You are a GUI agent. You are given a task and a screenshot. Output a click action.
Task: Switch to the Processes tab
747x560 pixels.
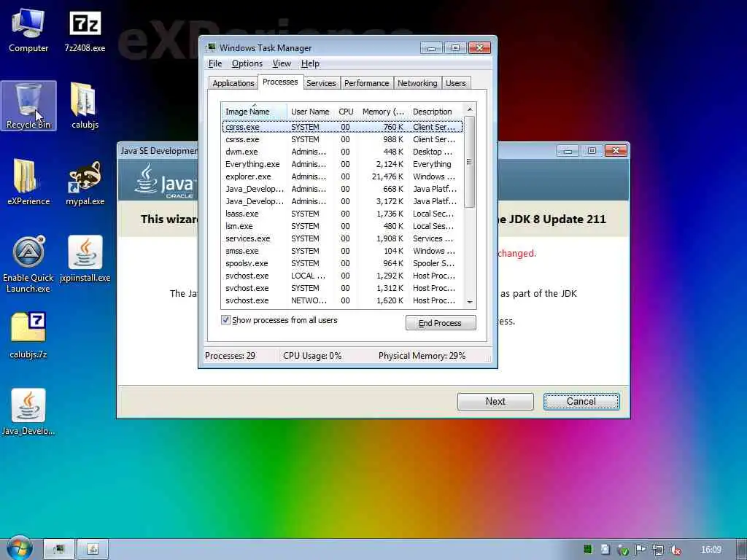click(280, 82)
